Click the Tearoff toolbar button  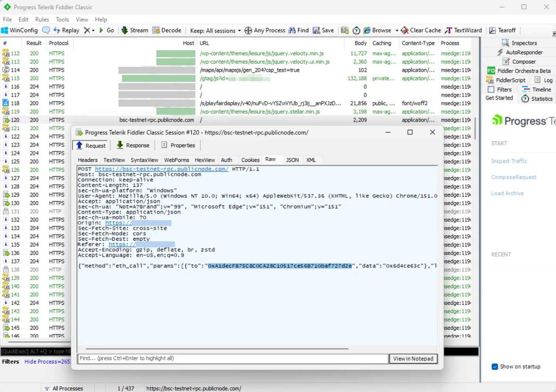[502, 30]
